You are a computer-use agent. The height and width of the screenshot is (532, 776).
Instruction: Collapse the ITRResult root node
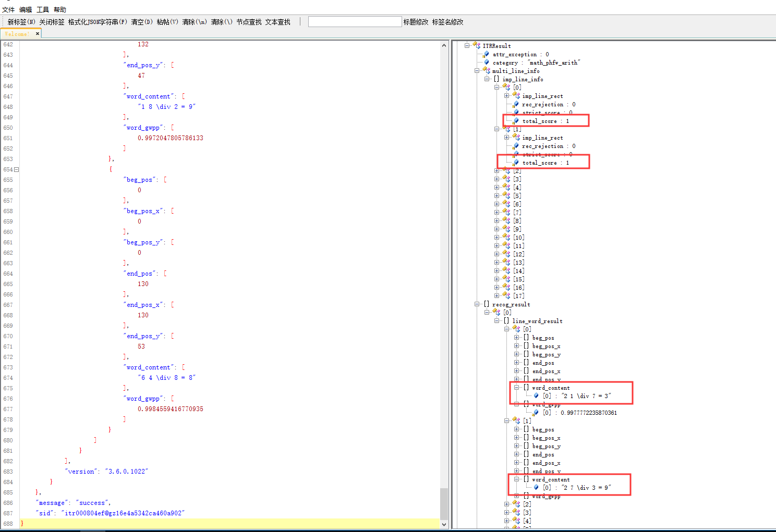467,46
